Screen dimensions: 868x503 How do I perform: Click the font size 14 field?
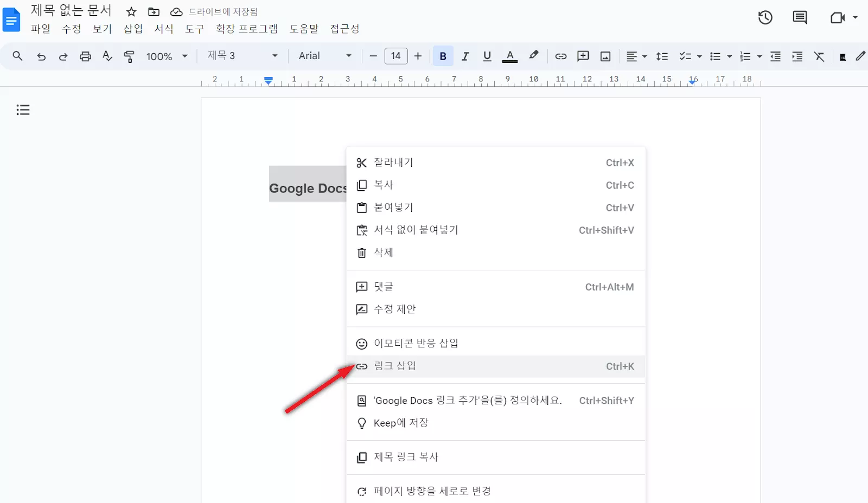396,56
